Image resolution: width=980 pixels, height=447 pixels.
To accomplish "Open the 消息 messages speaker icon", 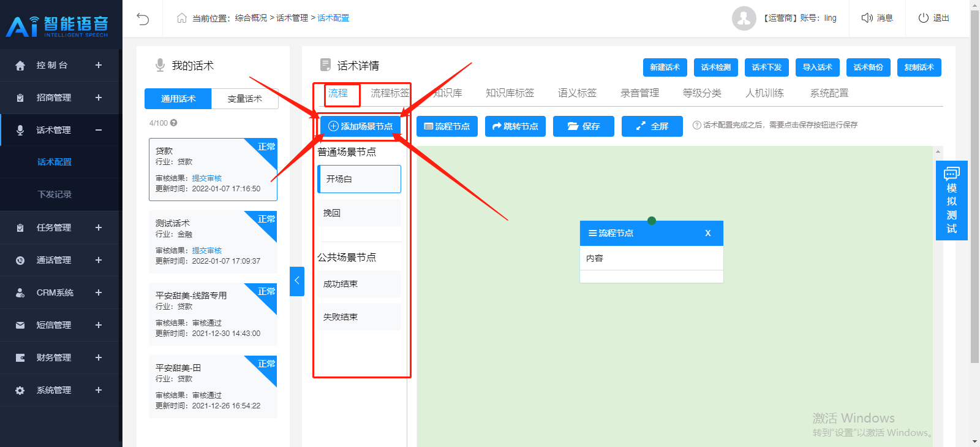I will [867, 18].
